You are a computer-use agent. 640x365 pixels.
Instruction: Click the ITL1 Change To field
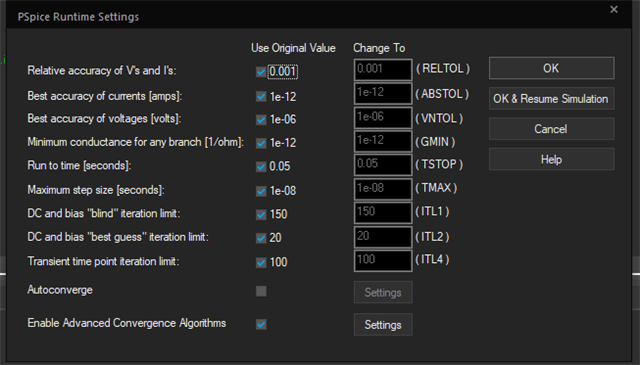383,212
